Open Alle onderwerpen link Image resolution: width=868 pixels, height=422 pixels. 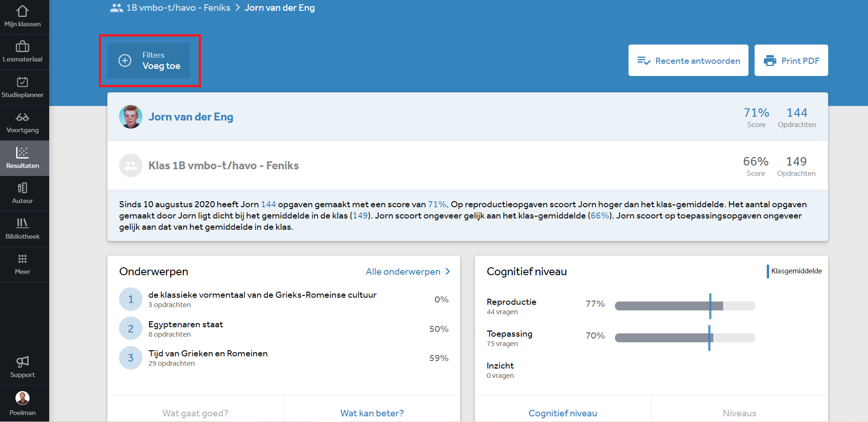click(403, 271)
